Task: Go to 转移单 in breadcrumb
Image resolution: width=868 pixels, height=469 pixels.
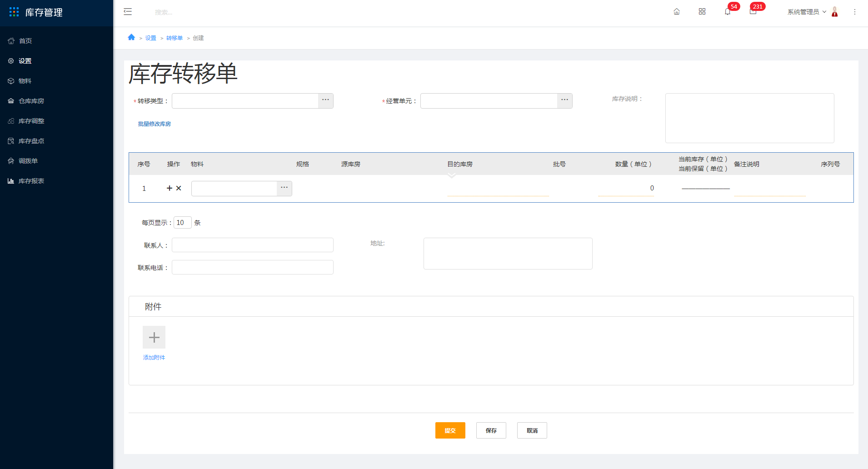Action: pos(175,38)
